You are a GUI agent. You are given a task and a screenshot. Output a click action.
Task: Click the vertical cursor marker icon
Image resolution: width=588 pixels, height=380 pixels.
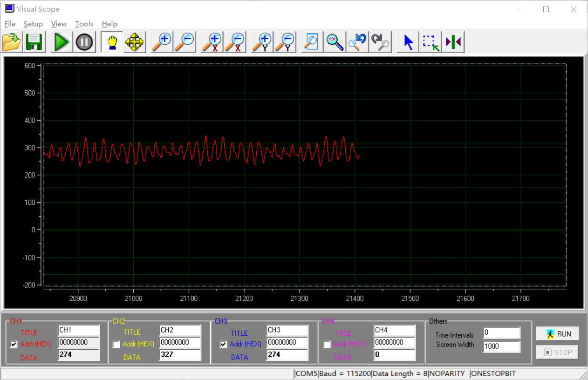[x=453, y=42]
